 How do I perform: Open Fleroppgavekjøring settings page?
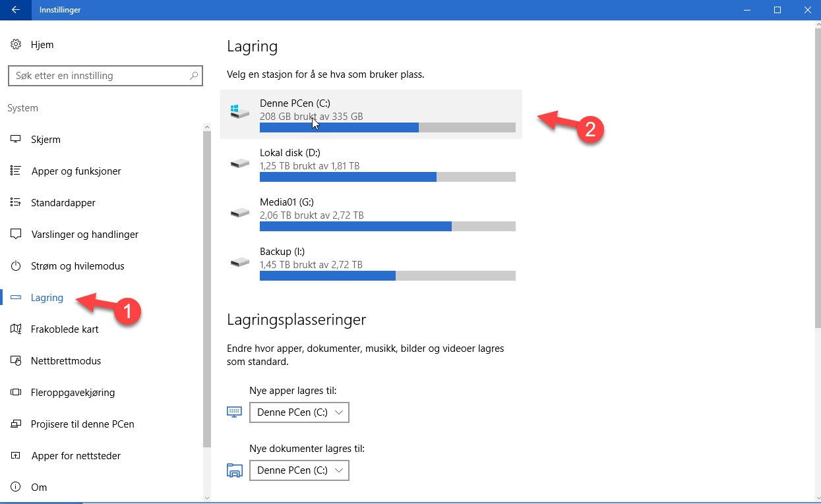[x=73, y=393]
